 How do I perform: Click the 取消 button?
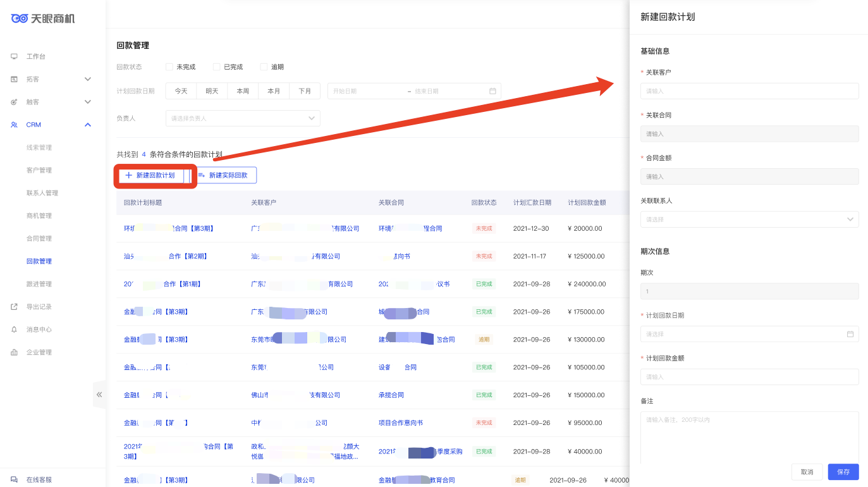(x=807, y=472)
